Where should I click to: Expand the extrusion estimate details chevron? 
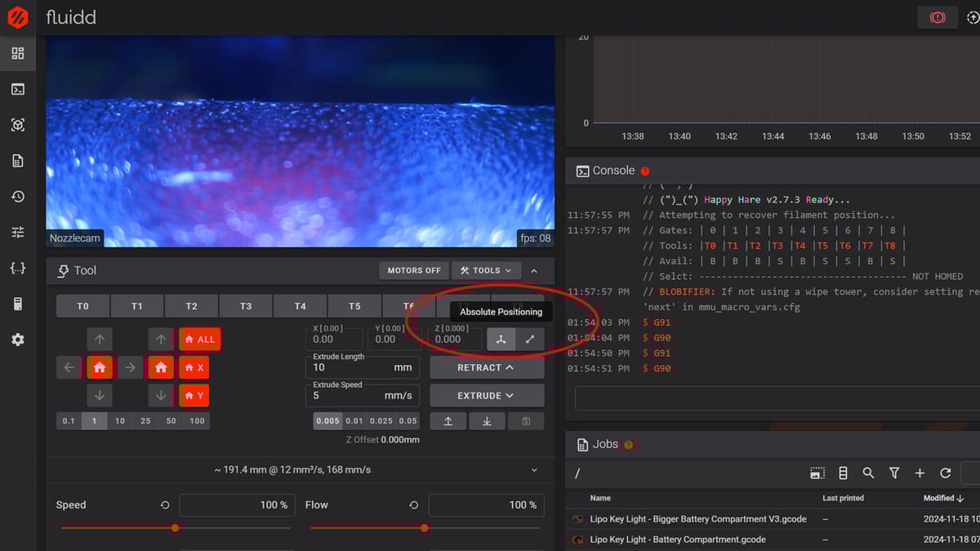click(x=534, y=470)
